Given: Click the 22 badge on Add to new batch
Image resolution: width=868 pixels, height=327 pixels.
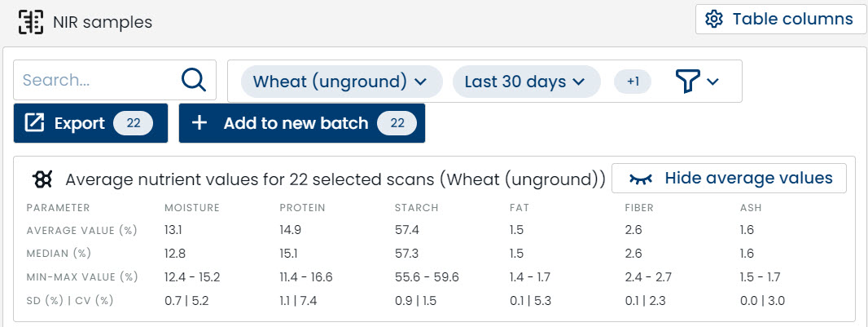Looking at the screenshot, I should 397,123.
